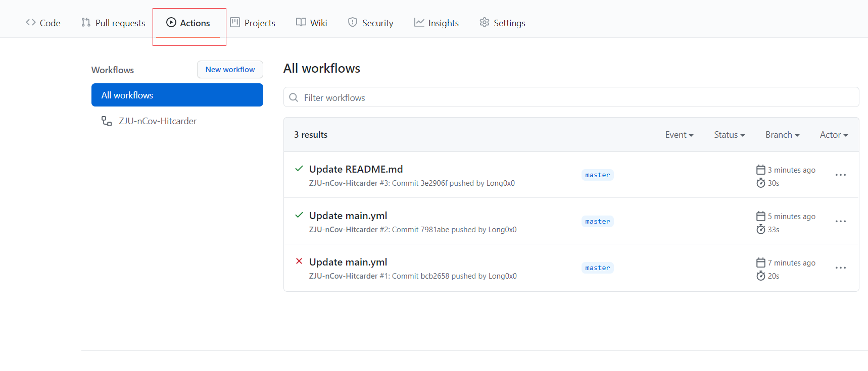
Task: Click the calendar icon next to 7 minutes ago
Action: [x=761, y=262]
